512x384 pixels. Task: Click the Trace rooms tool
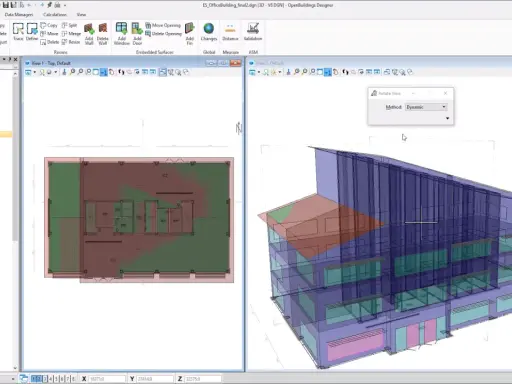tap(18, 32)
